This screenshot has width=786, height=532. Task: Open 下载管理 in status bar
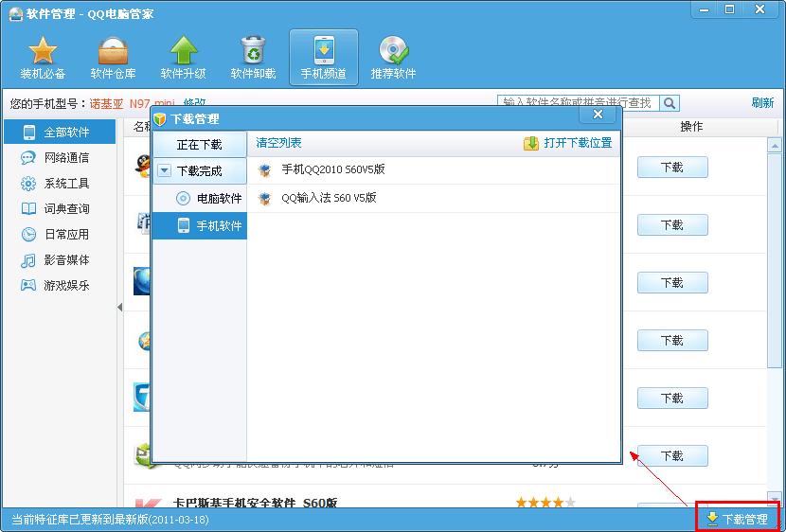[x=738, y=519]
